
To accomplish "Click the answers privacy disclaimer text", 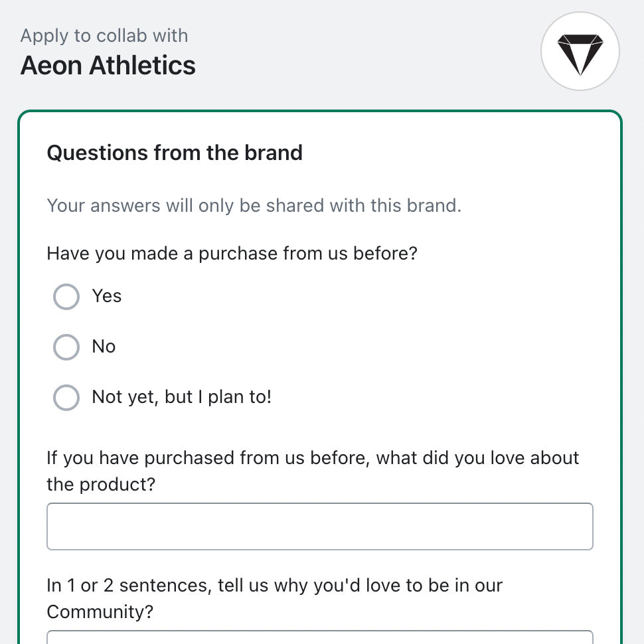I will [255, 206].
